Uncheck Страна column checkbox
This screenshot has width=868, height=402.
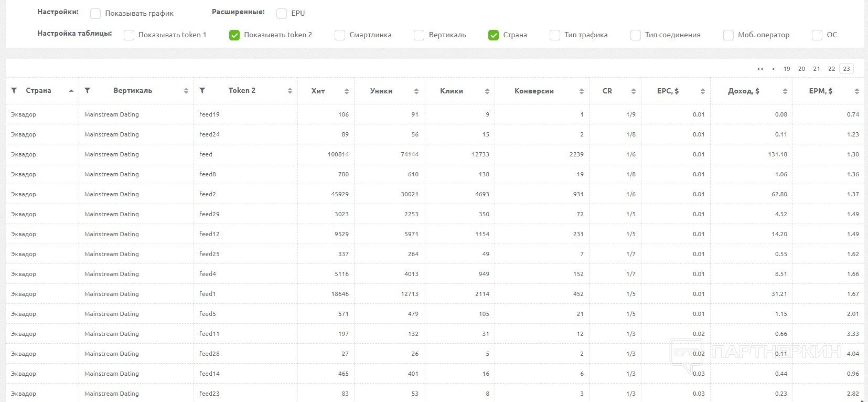tap(494, 35)
